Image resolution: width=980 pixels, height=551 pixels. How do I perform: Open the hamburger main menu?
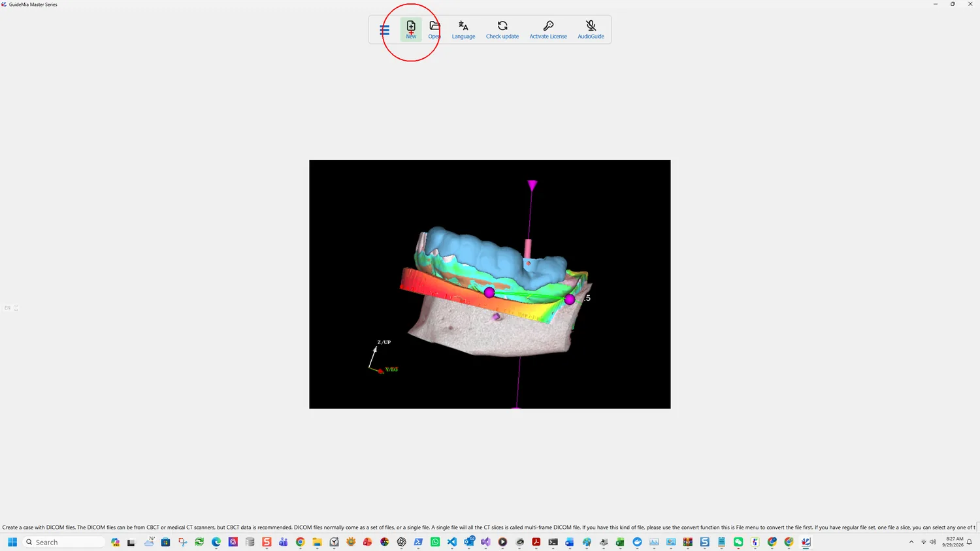tap(384, 30)
